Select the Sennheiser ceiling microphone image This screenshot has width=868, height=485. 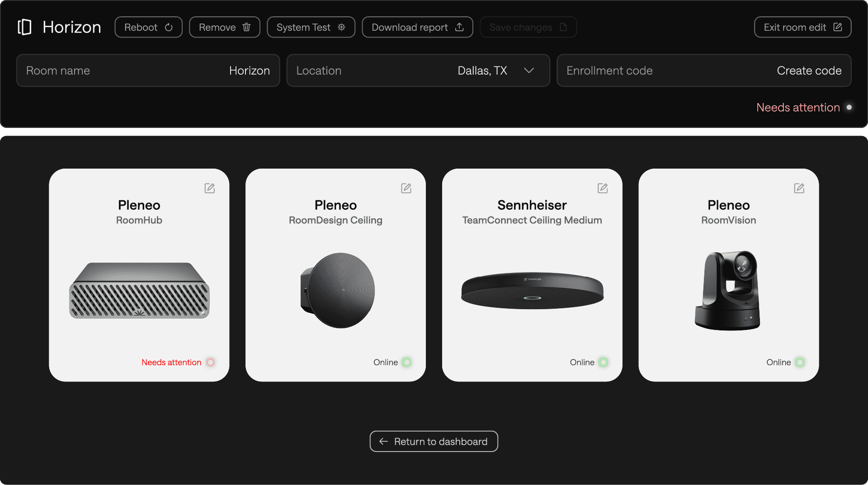(x=532, y=291)
